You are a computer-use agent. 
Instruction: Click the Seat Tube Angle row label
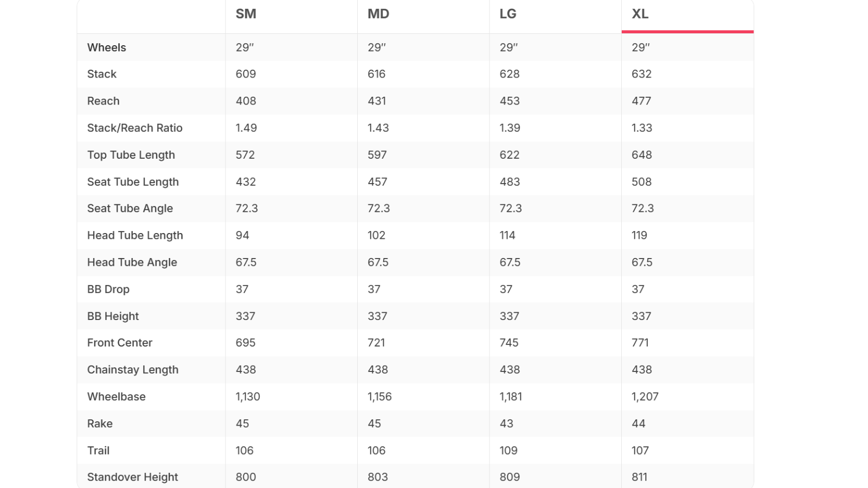click(x=130, y=209)
